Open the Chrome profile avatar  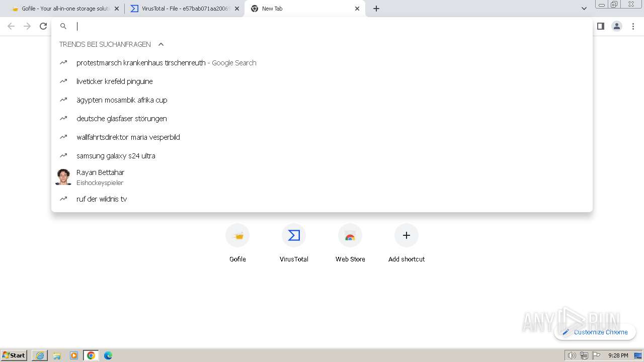click(617, 26)
